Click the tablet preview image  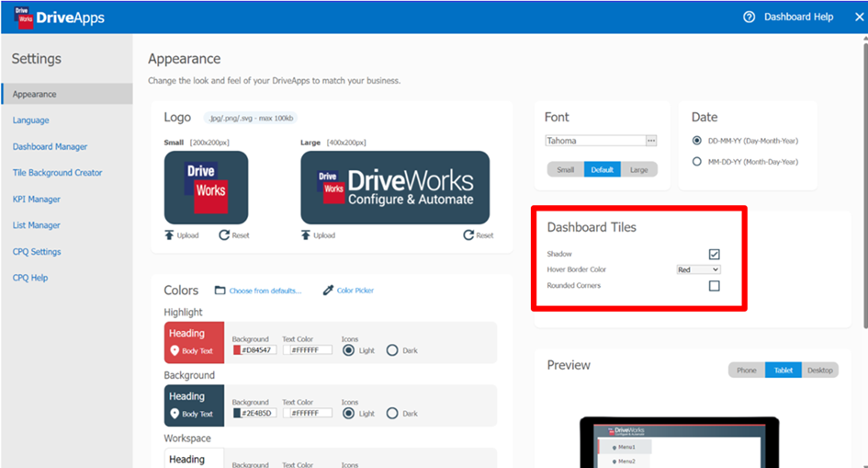679,442
